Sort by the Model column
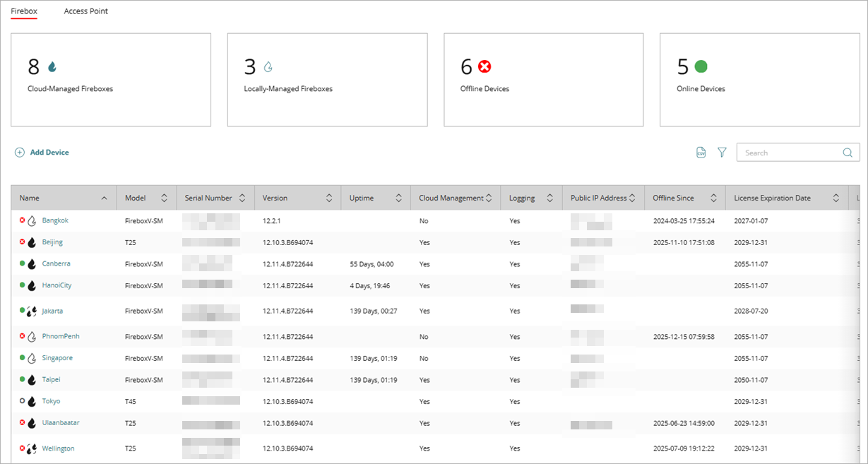The width and height of the screenshot is (868, 464). pyautogui.click(x=146, y=198)
